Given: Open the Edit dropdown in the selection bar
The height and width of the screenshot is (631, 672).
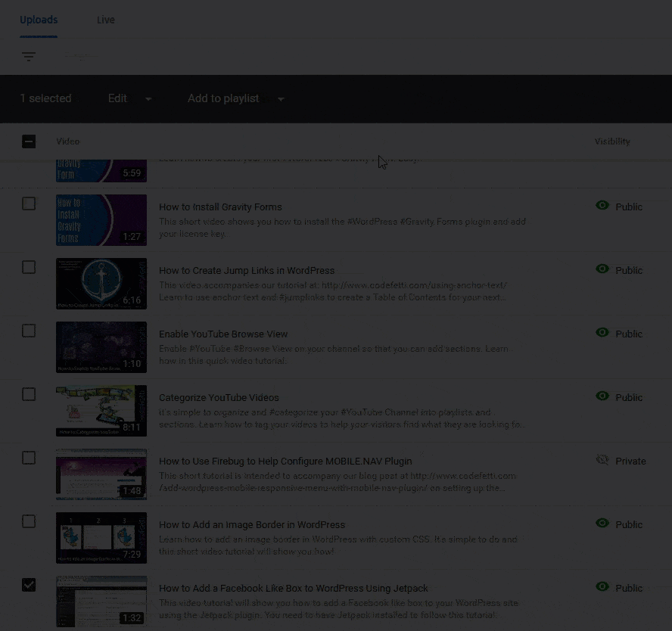Looking at the screenshot, I should [129, 98].
